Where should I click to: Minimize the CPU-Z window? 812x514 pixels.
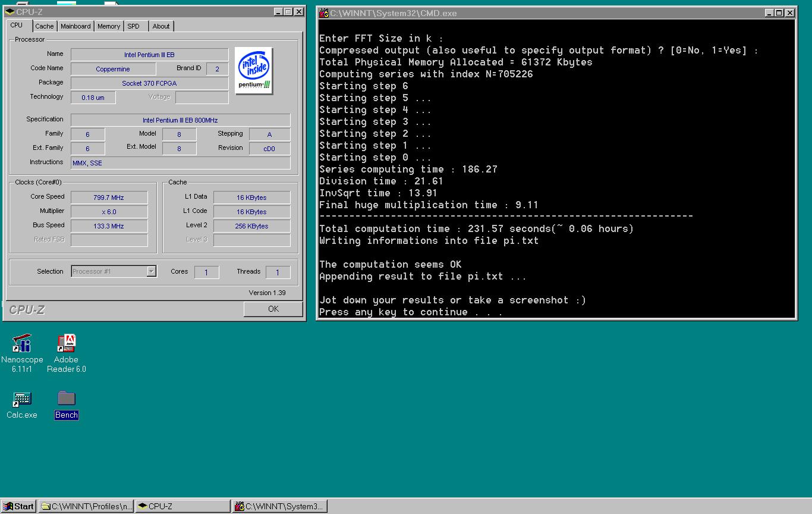click(279, 12)
